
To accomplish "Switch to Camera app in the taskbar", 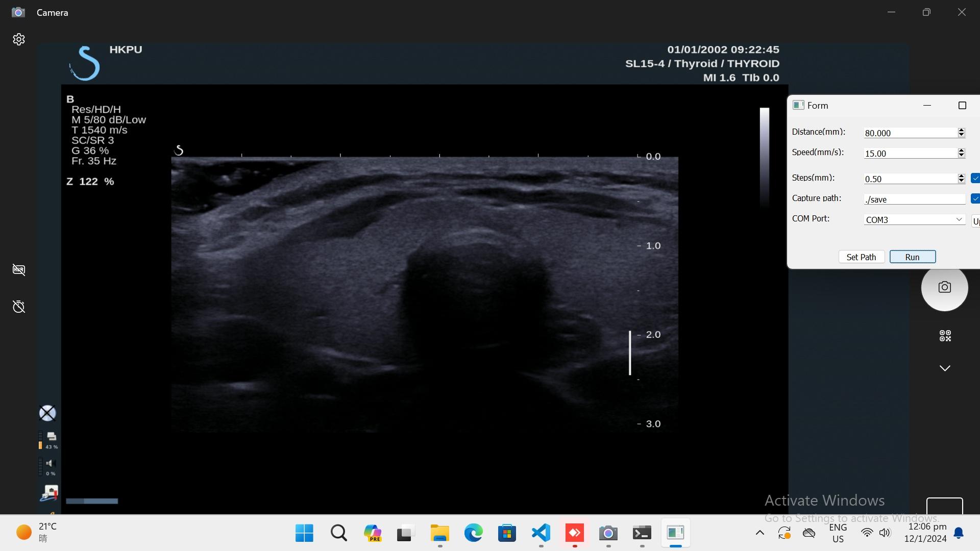I will pos(608,533).
